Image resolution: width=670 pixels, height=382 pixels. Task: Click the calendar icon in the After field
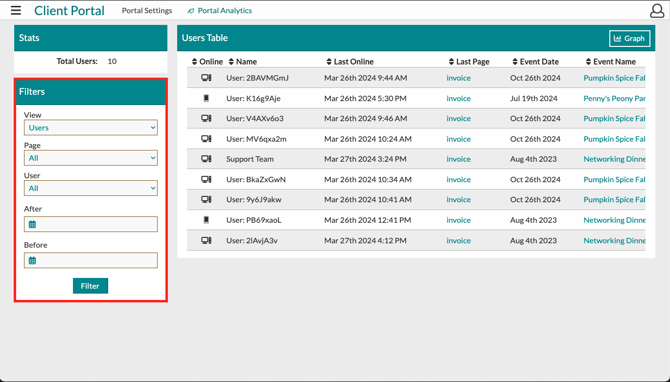32,224
